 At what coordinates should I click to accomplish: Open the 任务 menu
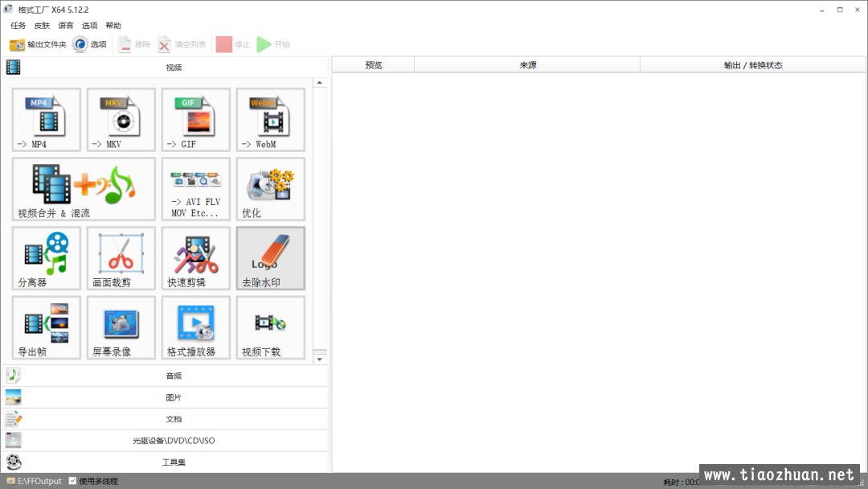coord(18,26)
